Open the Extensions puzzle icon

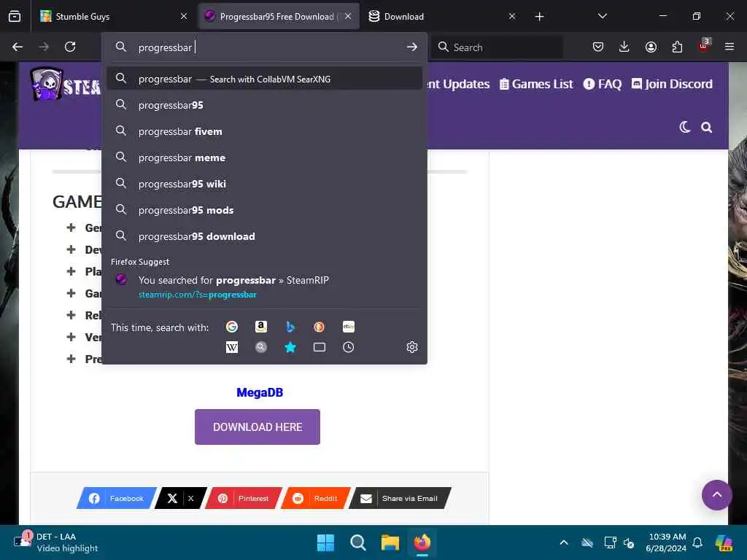pos(677,47)
